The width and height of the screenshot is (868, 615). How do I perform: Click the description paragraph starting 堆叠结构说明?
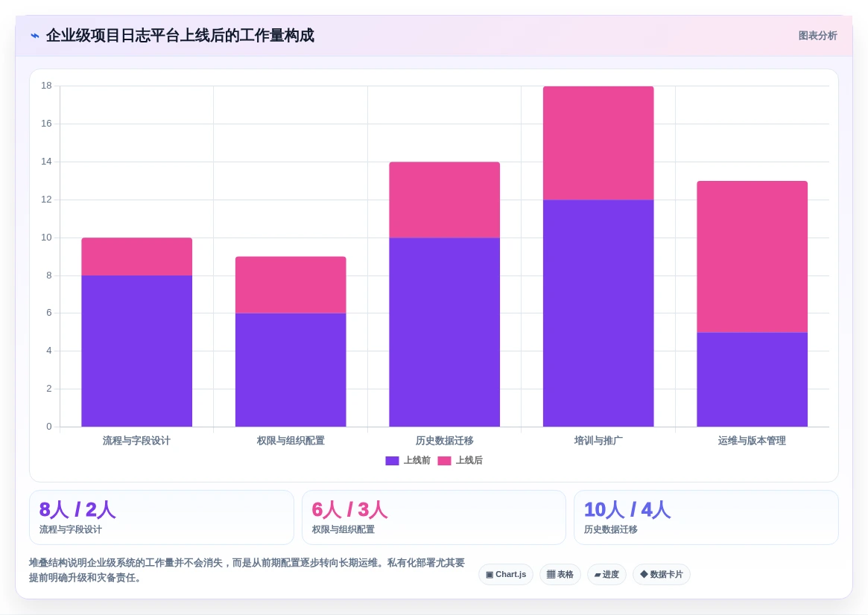coord(247,570)
